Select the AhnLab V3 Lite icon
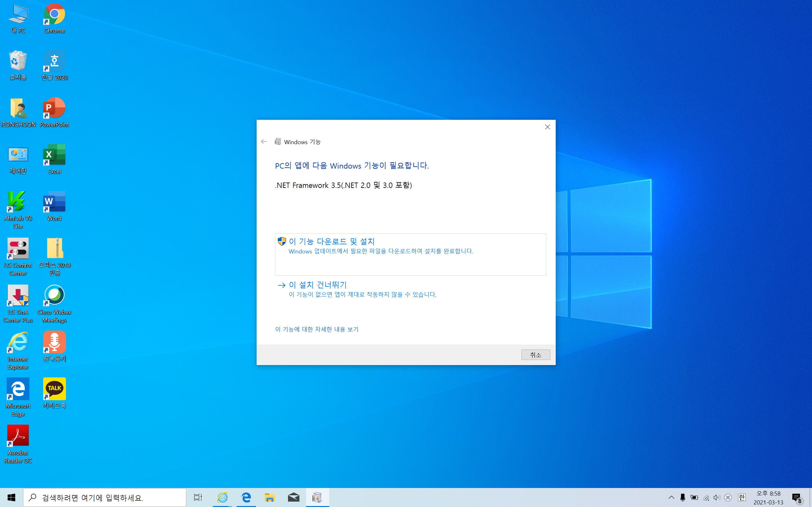812x507 pixels. [x=18, y=202]
